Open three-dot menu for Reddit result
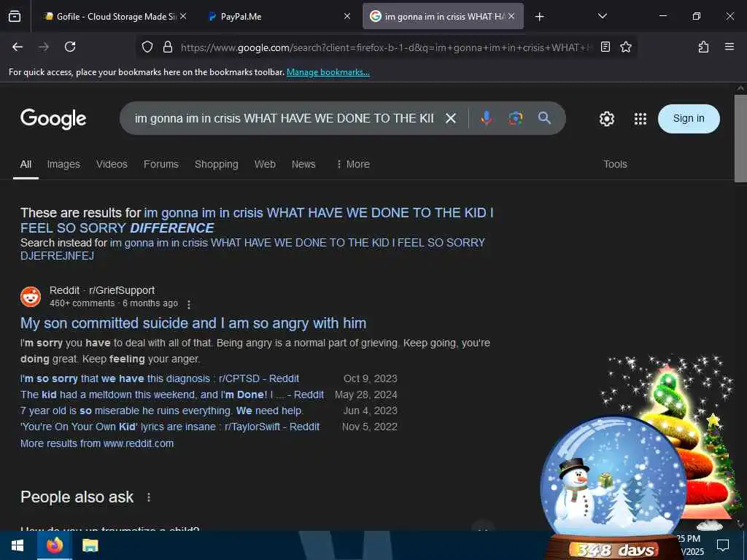 (189, 304)
